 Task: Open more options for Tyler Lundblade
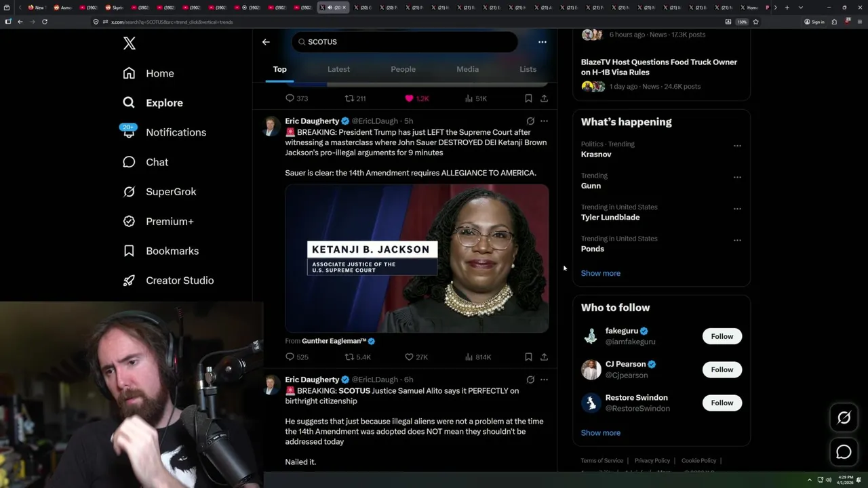point(737,209)
